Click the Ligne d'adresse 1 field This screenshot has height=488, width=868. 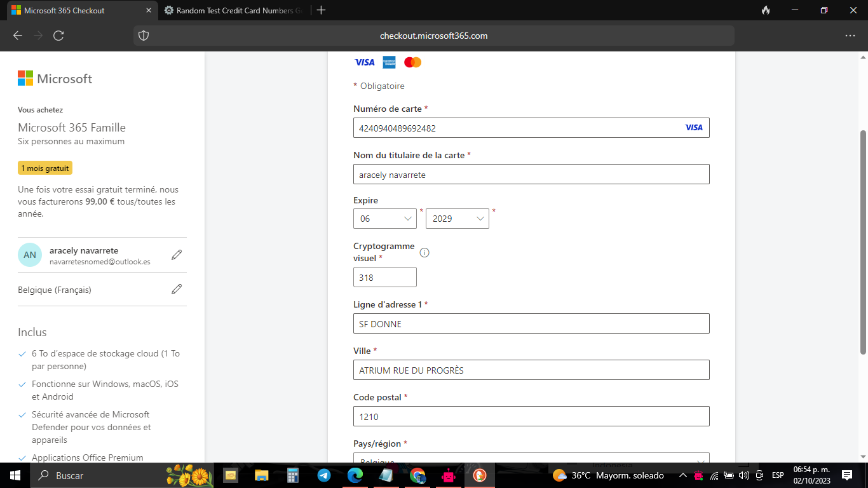tap(531, 323)
